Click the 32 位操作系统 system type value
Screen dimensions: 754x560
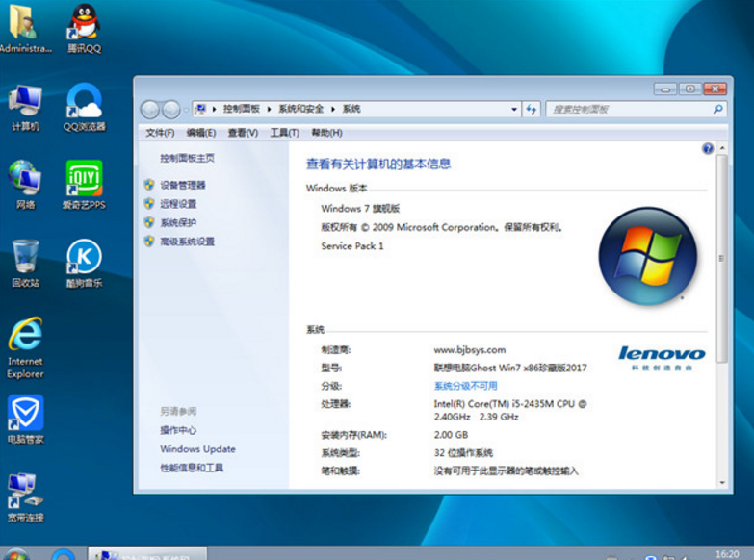tap(463, 453)
